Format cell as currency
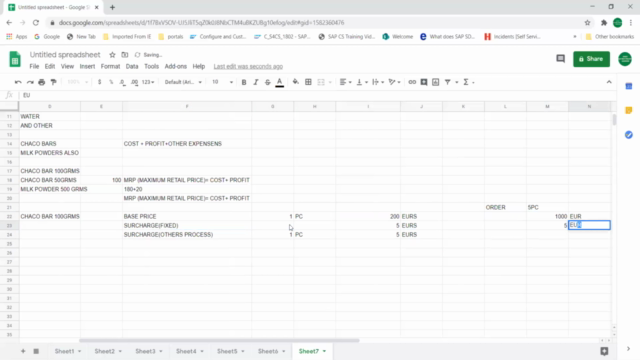Screen dimensions: 640x360 (99, 82)
